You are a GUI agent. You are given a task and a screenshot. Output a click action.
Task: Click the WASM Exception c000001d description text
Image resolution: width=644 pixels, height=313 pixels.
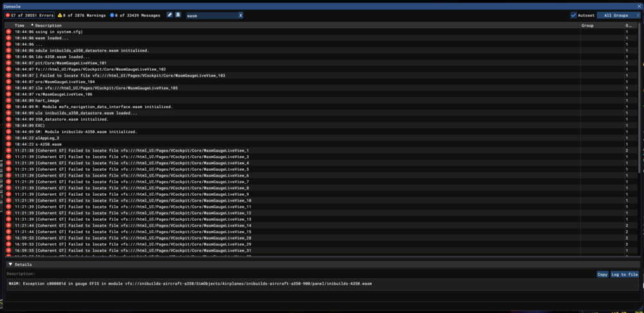pos(190,284)
